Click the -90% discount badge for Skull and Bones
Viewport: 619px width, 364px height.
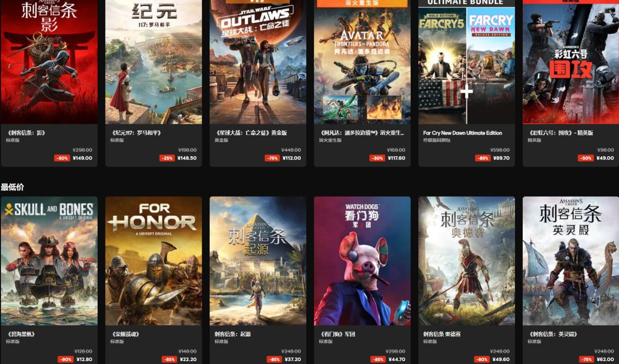tap(65, 359)
